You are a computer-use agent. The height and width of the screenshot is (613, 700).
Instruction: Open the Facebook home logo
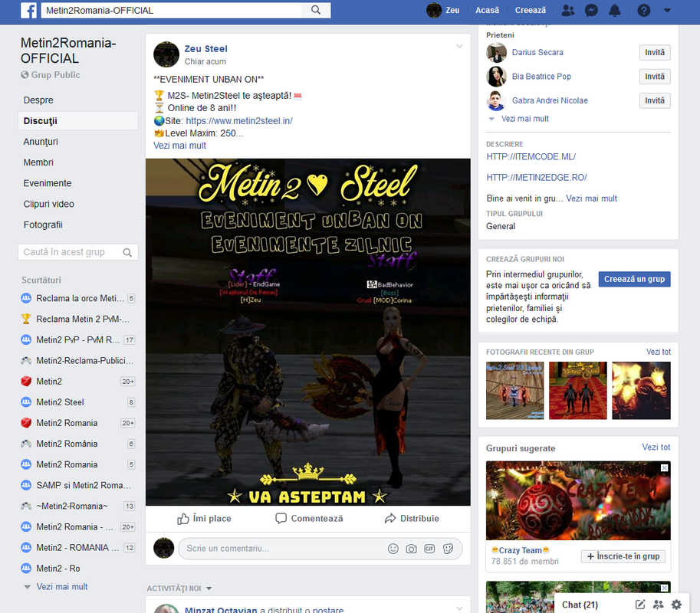[x=28, y=10]
